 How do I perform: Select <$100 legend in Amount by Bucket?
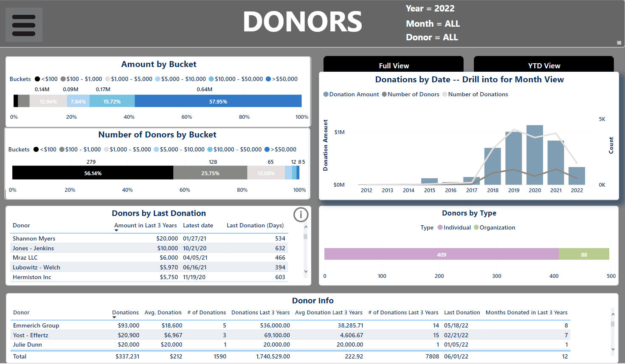(46, 79)
